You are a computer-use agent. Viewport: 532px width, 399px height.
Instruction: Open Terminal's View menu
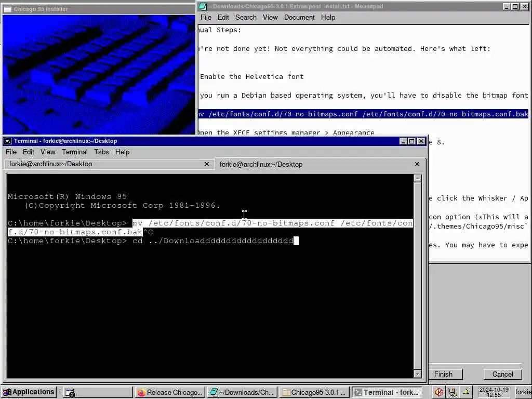[48, 152]
